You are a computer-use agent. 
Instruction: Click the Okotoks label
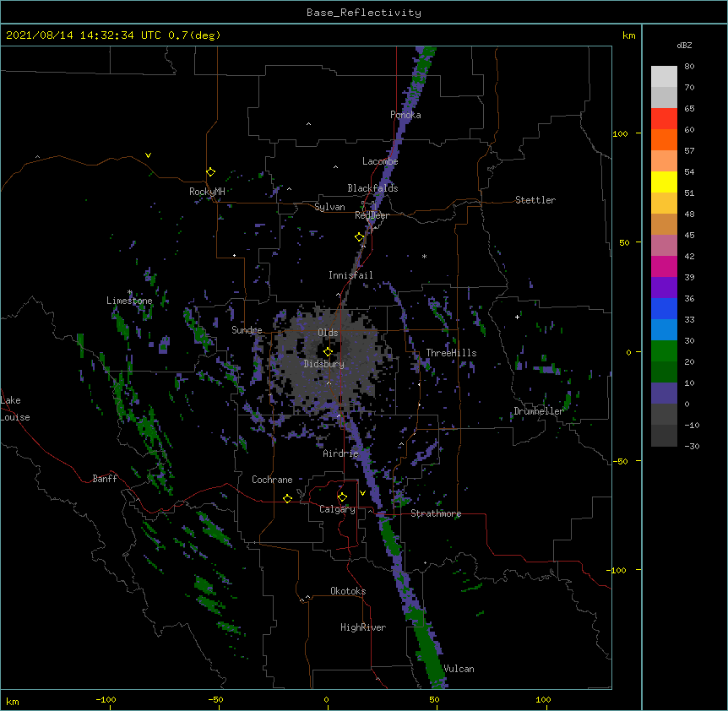(x=348, y=591)
